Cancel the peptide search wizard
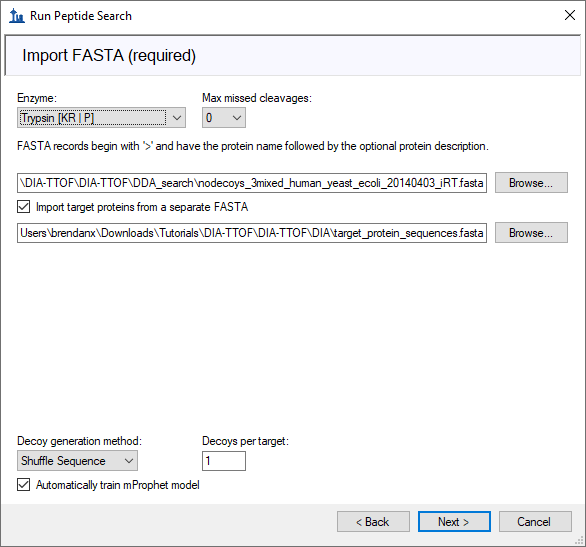The image size is (586, 547). click(x=535, y=522)
